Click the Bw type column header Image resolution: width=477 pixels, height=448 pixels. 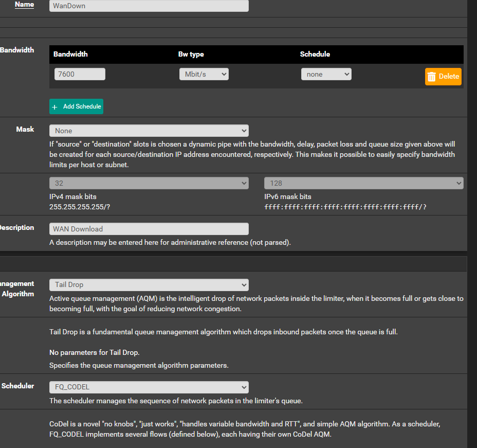(x=191, y=54)
